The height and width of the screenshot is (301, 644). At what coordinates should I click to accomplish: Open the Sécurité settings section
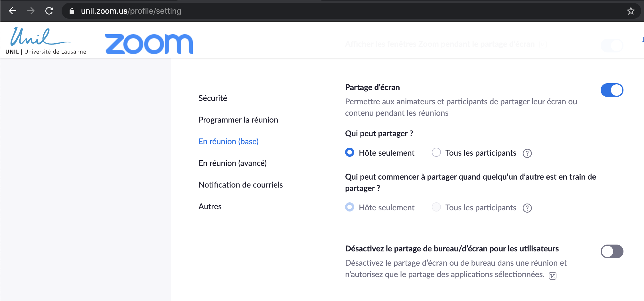pyautogui.click(x=213, y=98)
